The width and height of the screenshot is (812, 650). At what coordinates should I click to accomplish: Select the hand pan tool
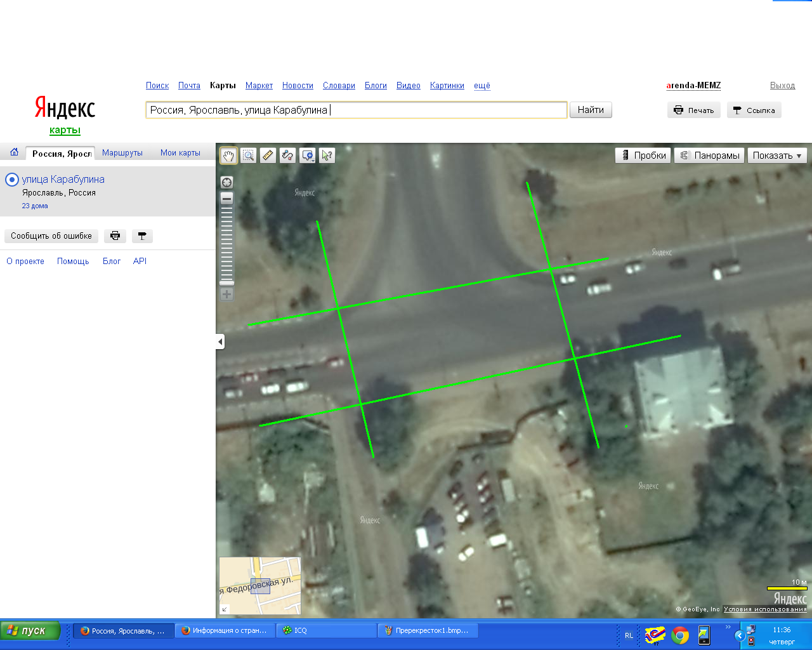tap(228, 156)
